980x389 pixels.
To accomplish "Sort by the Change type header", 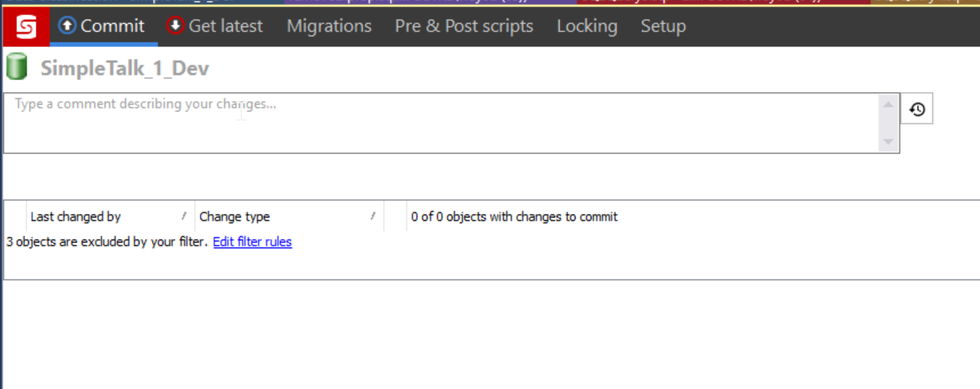I will pos(235,217).
